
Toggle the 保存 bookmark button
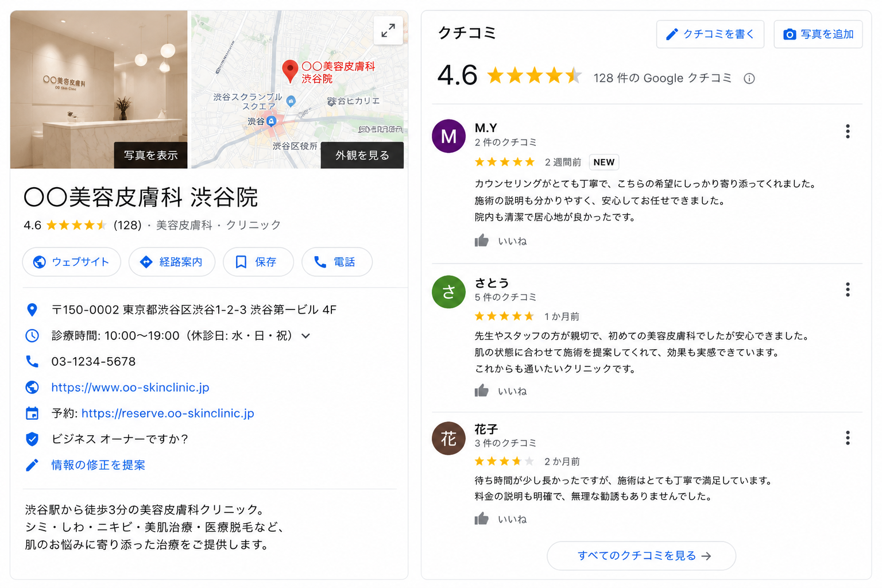(258, 262)
